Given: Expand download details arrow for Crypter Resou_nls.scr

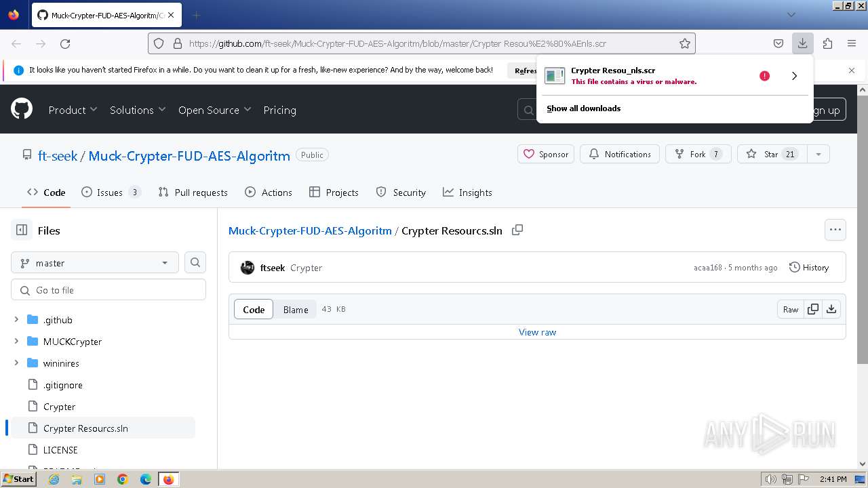Looking at the screenshot, I should [794, 76].
